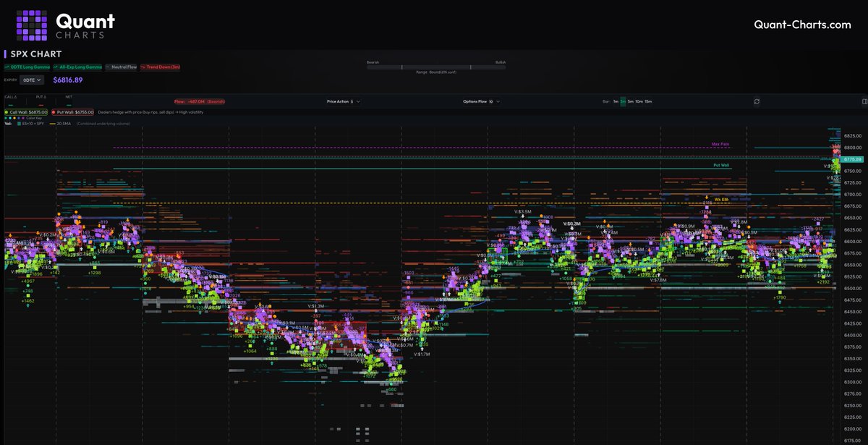Click the Max Pain line label
The width and height of the screenshot is (868, 445).
pyautogui.click(x=720, y=144)
